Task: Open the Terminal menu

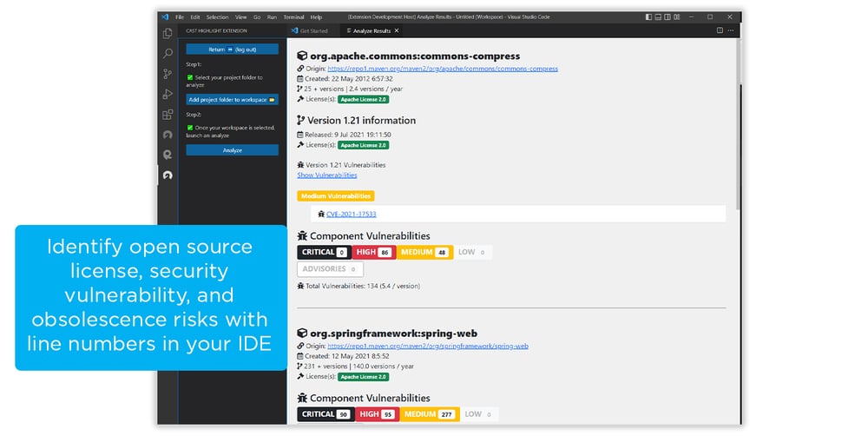Action: tap(293, 17)
